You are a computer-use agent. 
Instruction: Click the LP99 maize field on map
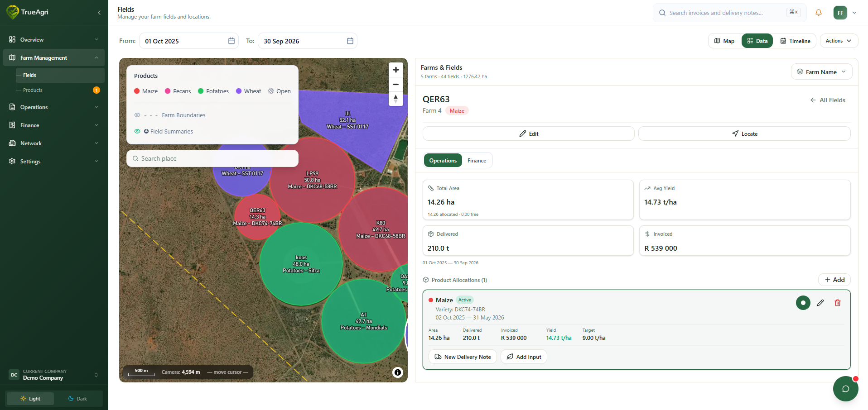313,180
